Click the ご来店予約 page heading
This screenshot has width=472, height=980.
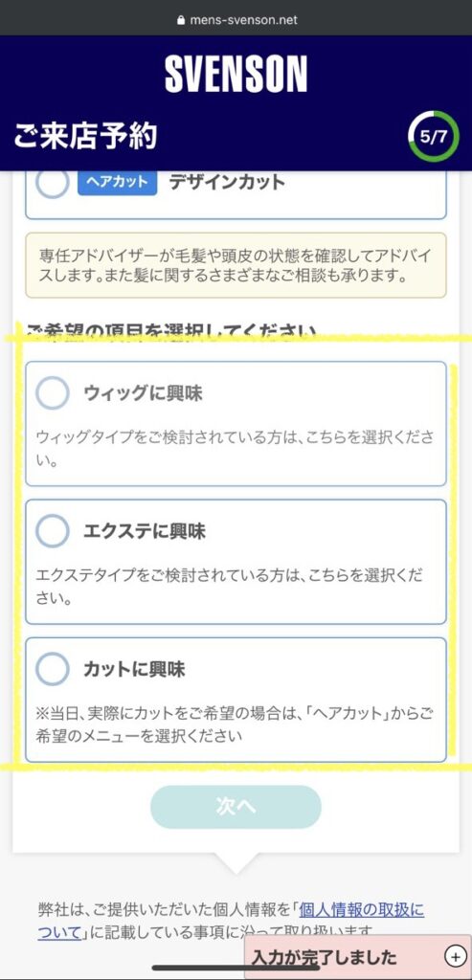pos(85,136)
